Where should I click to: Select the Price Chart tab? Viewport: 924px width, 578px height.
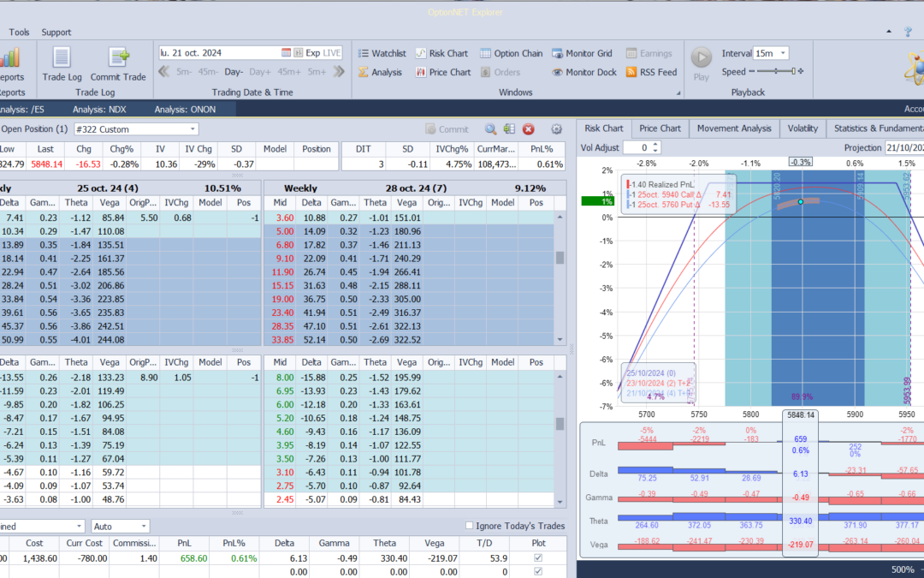point(660,128)
